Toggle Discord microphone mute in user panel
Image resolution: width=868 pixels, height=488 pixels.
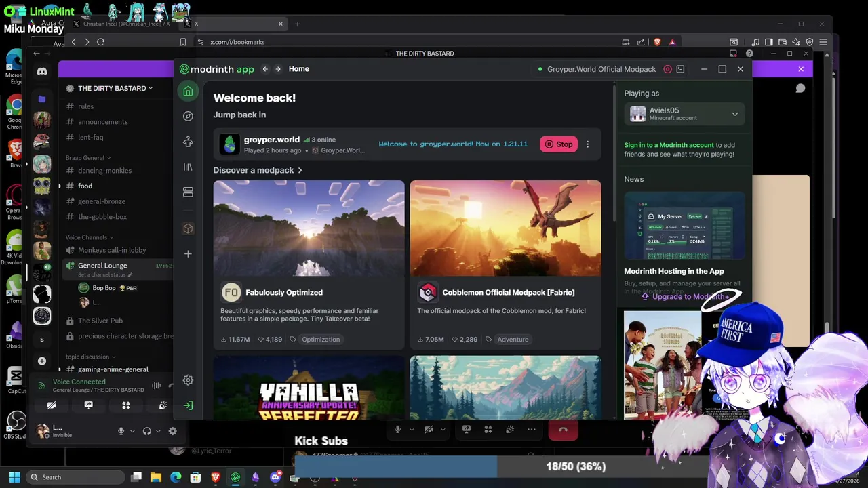(121, 431)
